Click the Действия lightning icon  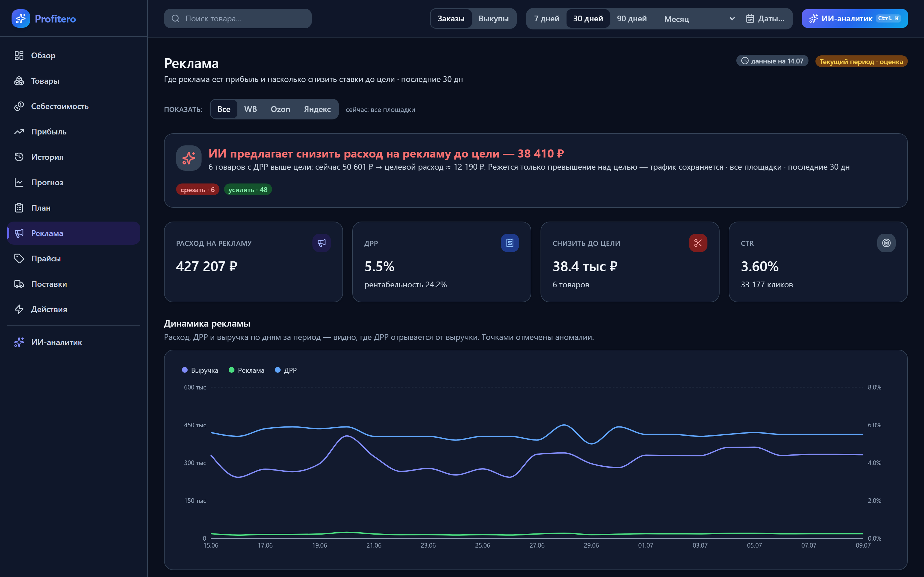[x=19, y=309]
